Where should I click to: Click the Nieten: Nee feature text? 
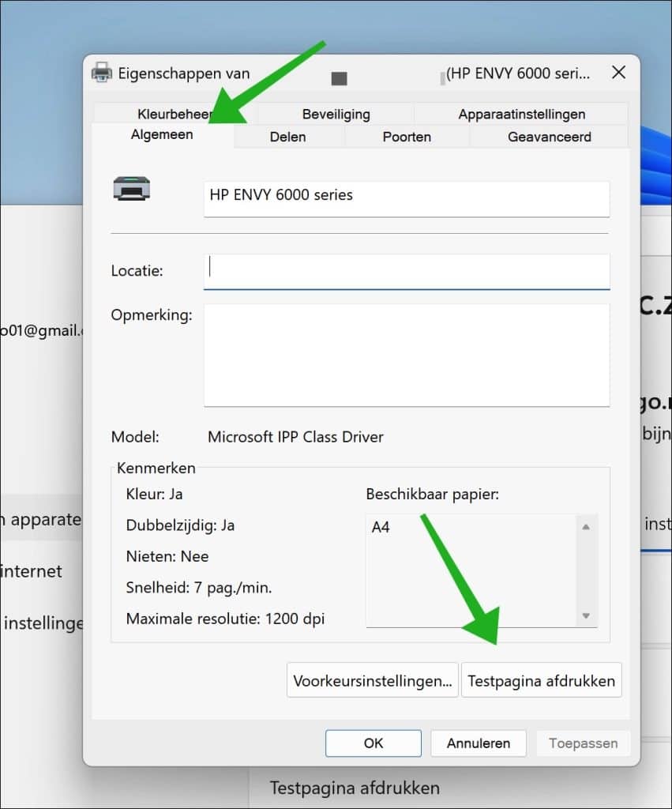coord(167,556)
